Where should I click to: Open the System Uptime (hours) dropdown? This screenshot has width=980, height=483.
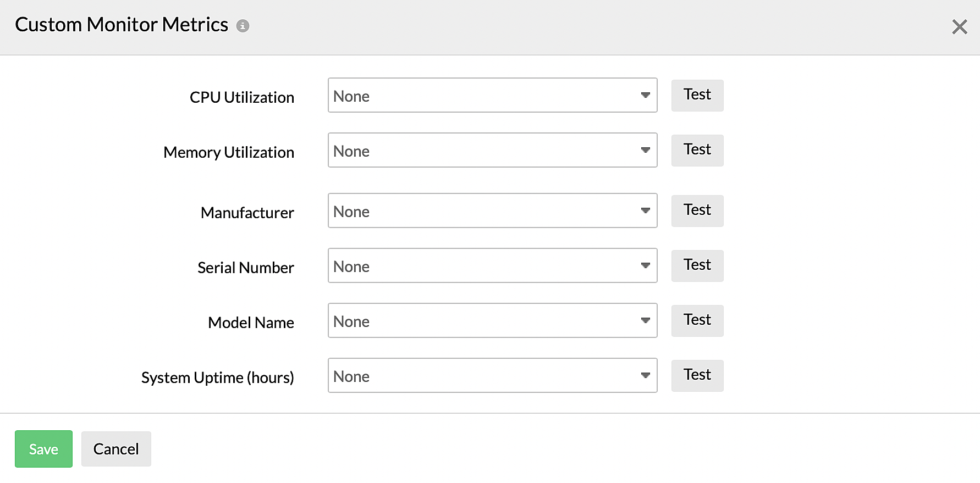tap(492, 375)
